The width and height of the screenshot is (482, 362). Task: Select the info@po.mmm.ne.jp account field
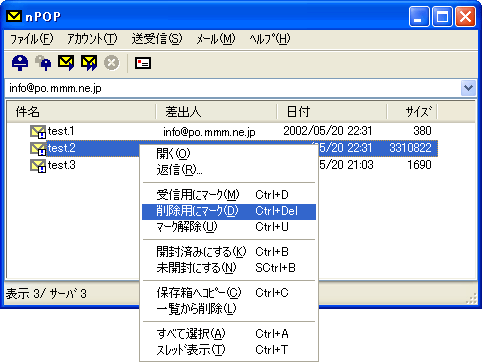233,88
